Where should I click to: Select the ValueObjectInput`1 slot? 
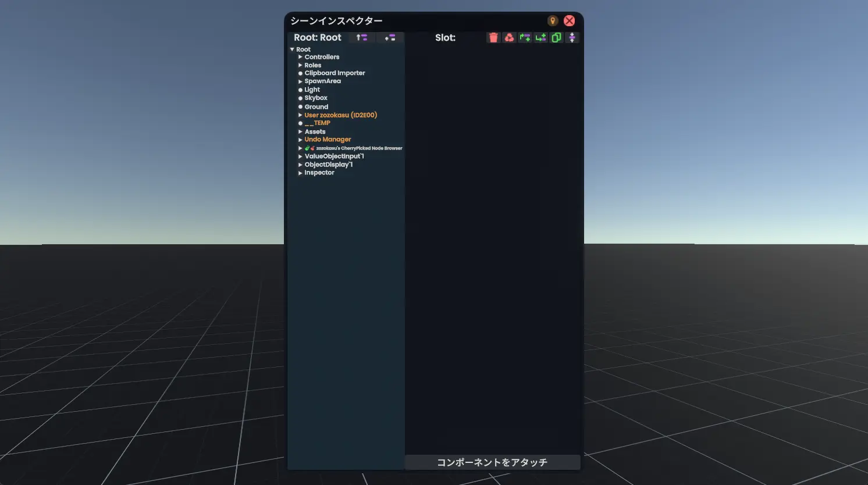(x=334, y=156)
